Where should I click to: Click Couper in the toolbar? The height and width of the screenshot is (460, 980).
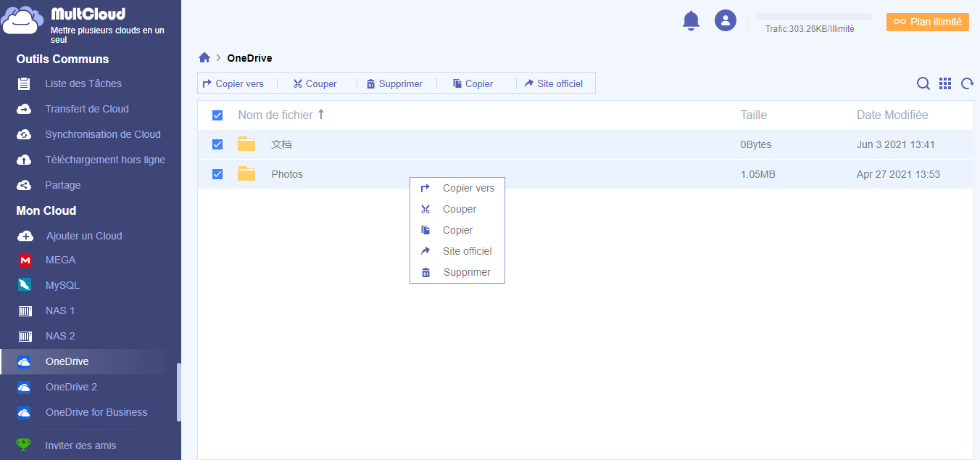[x=315, y=83]
